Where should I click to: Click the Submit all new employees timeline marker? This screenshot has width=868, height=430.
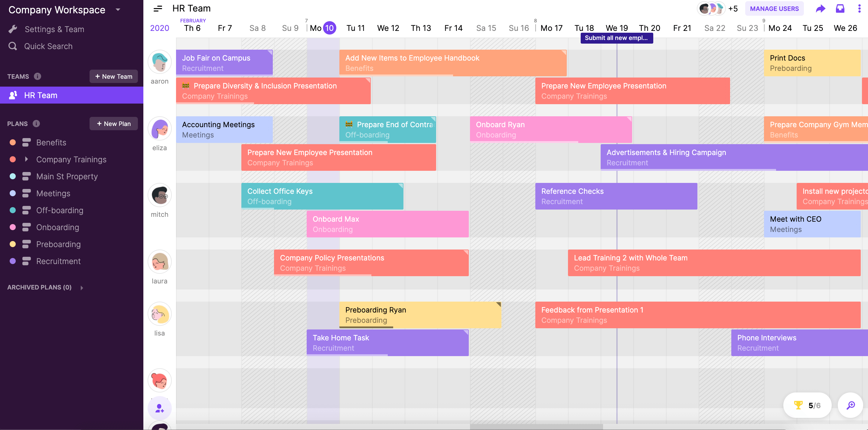tap(615, 38)
